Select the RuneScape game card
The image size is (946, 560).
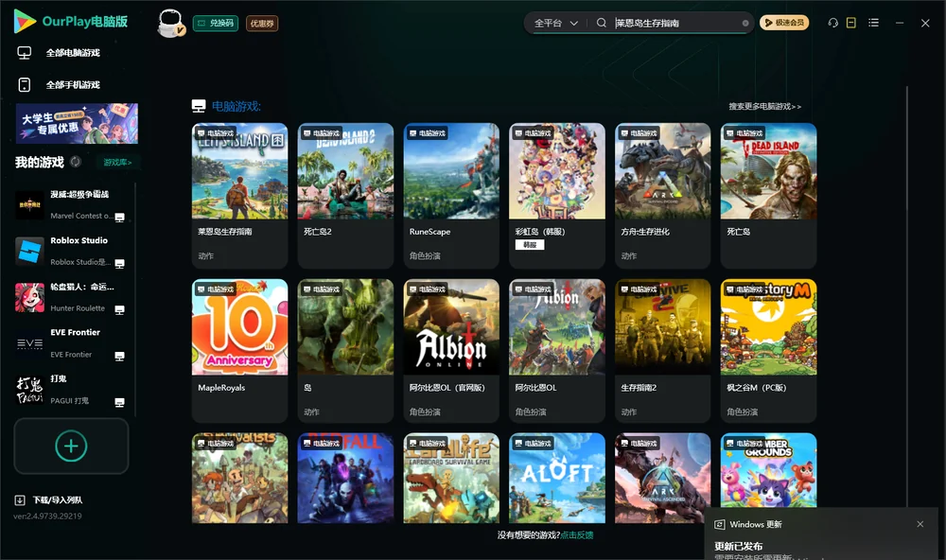(x=451, y=196)
